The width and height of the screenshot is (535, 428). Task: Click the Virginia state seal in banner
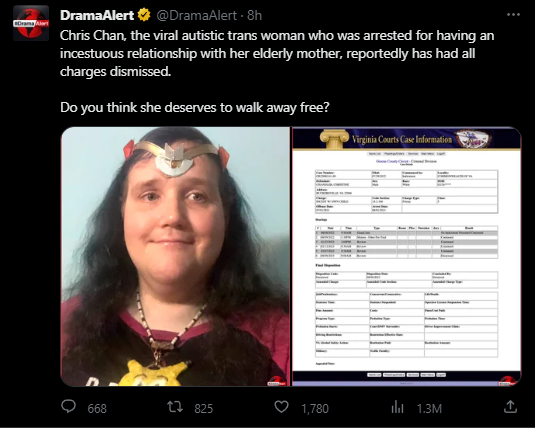[x=474, y=139]
